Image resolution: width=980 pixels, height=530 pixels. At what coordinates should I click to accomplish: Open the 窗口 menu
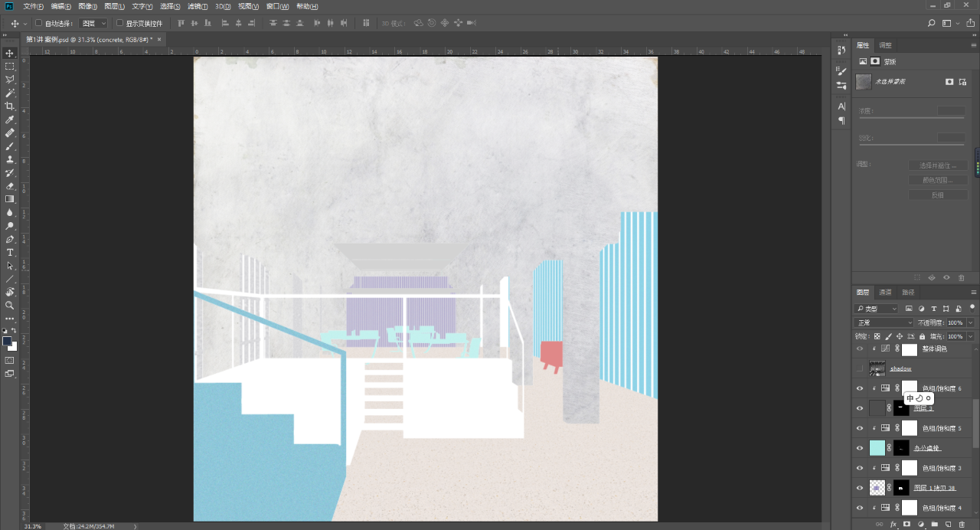tap(278, 6)
